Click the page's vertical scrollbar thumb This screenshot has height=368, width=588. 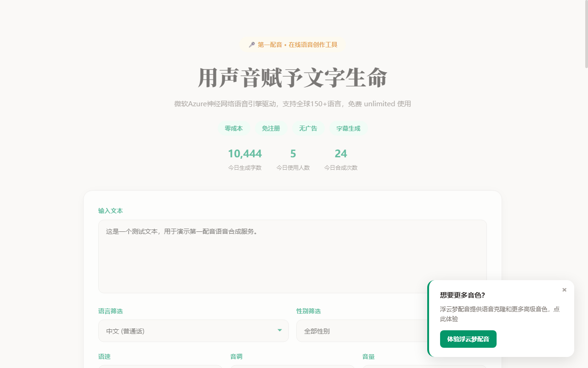point(586,34)
